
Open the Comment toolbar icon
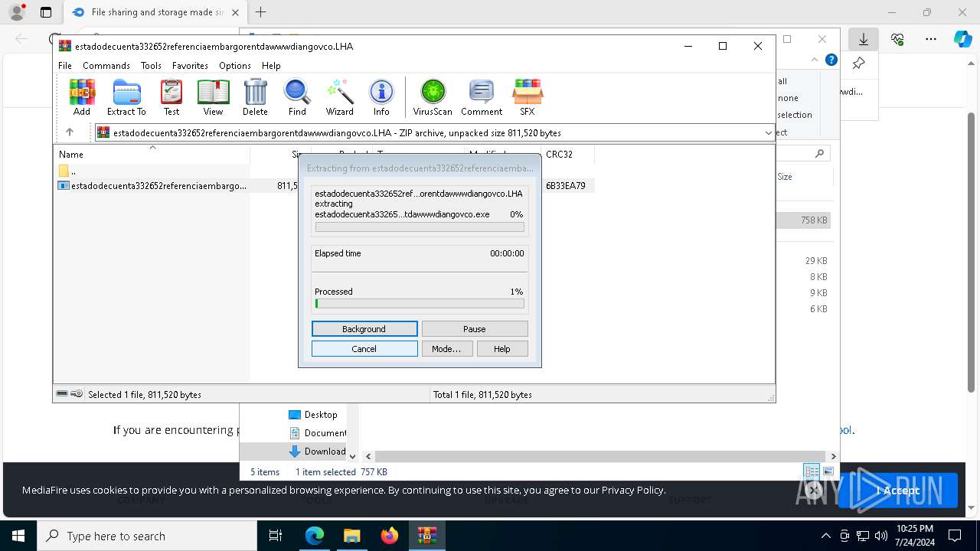pyautogui.click(x=482, y=97)
